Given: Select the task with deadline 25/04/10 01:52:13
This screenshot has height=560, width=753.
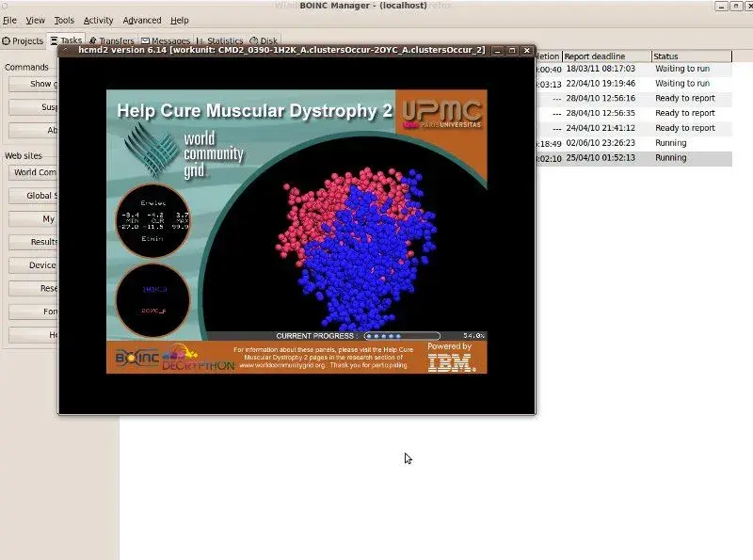Looking at the screenshot, I should [x=633, y=158].
